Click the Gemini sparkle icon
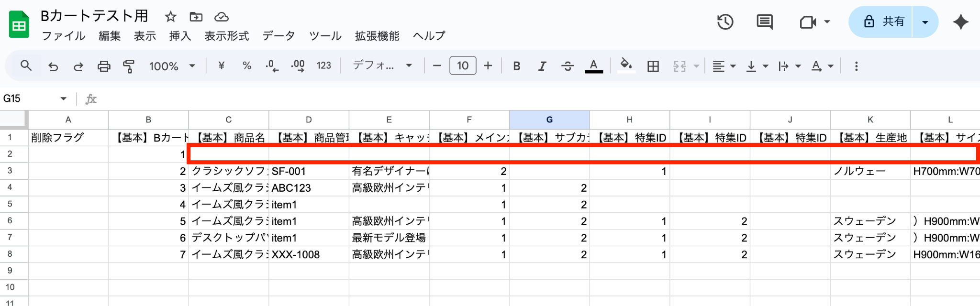Viewport: 980px width, 306px height. 960,22
